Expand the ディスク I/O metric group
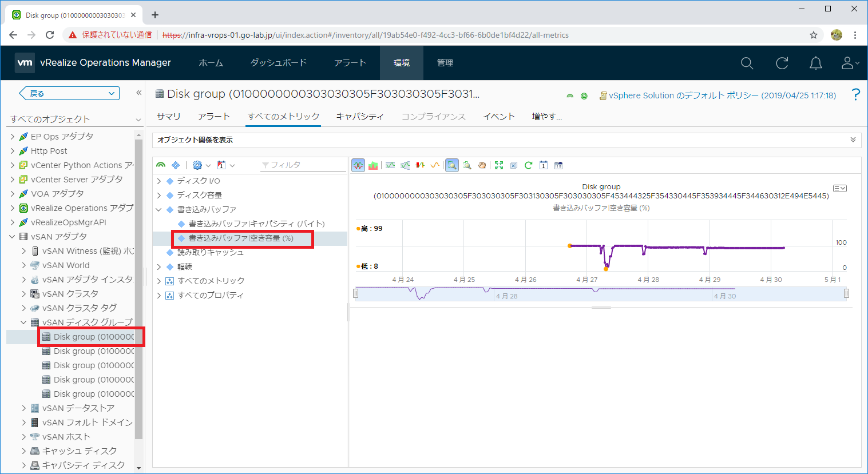Viewport: 868px width, 474px height. pyautogui.click(x=159, y=181)
